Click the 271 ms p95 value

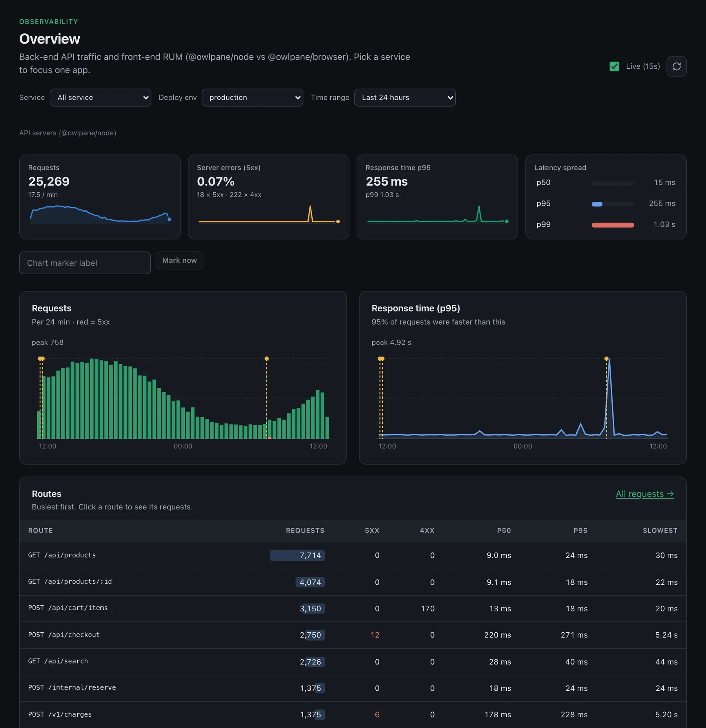pos(574,635)
